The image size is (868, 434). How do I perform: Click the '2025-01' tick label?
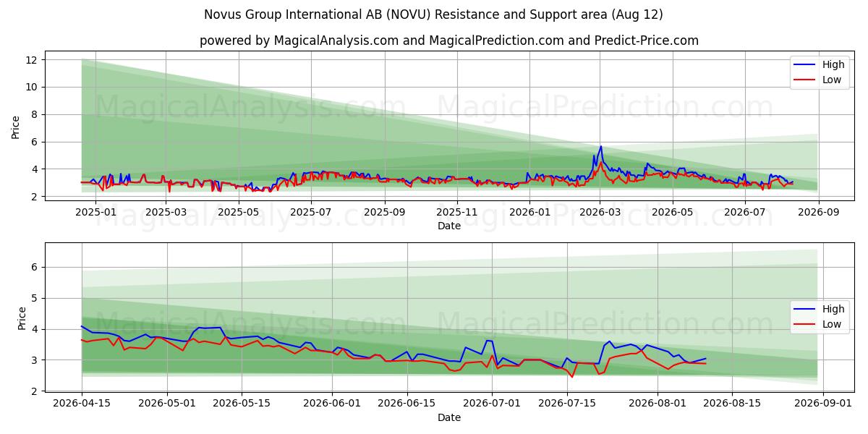point(95,212)
